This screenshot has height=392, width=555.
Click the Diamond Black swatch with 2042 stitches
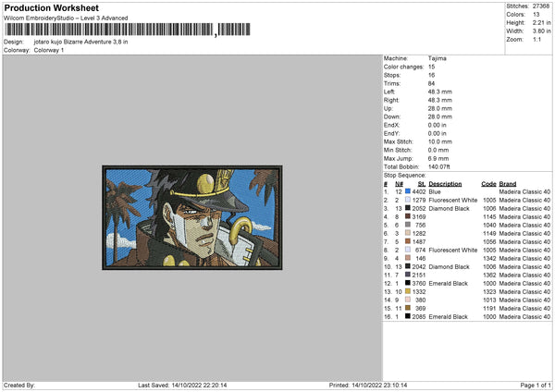(408, 266)
